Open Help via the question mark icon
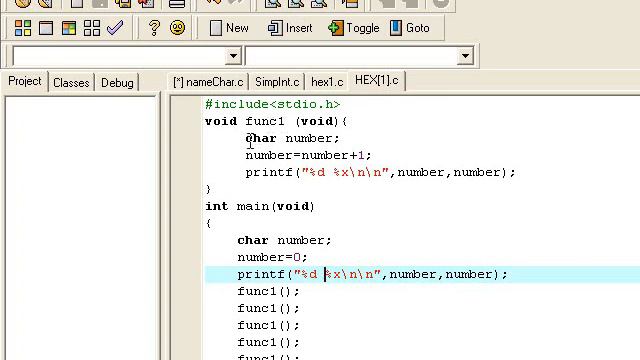The height and width of the screenshot is (360, 640). click(x=154, y=28)
